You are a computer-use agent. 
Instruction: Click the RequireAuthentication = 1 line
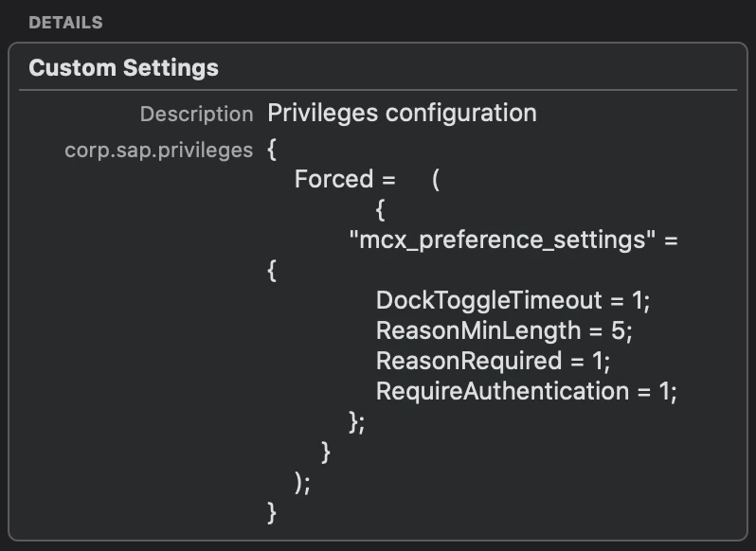point(527,391)
